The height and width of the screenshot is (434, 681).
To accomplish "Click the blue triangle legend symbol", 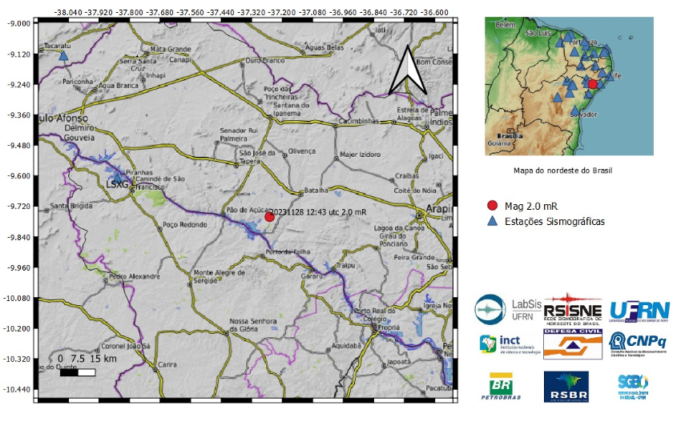I will coord(491,222).
